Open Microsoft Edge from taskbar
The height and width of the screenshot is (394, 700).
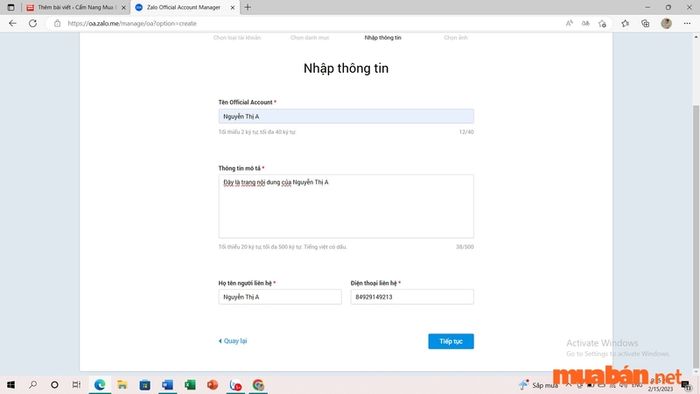[x=100, y=385]
